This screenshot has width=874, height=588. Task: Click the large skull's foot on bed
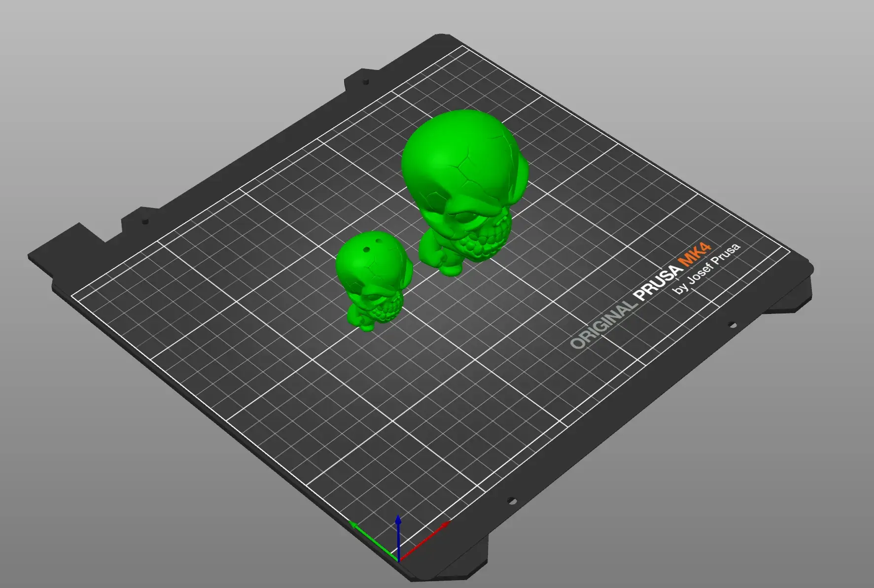(451, 269)
